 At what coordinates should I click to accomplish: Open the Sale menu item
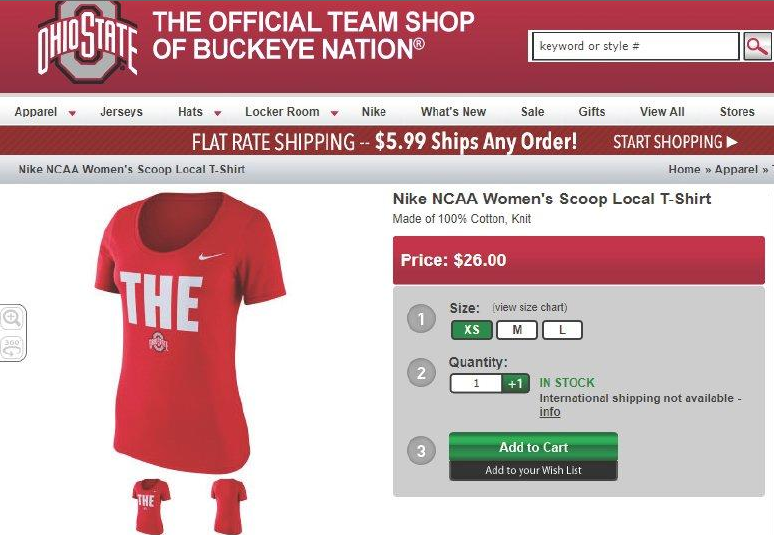(x=532, y=112)
